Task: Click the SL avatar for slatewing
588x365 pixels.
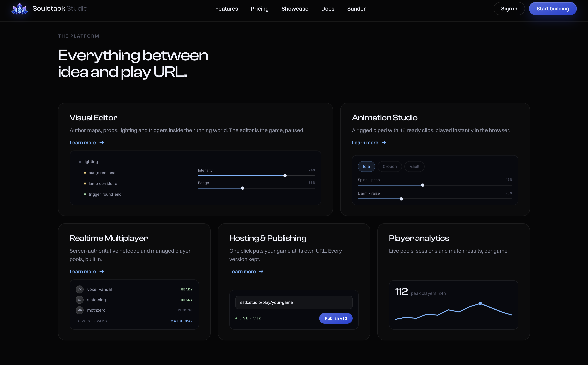Action: click(79, 300)
